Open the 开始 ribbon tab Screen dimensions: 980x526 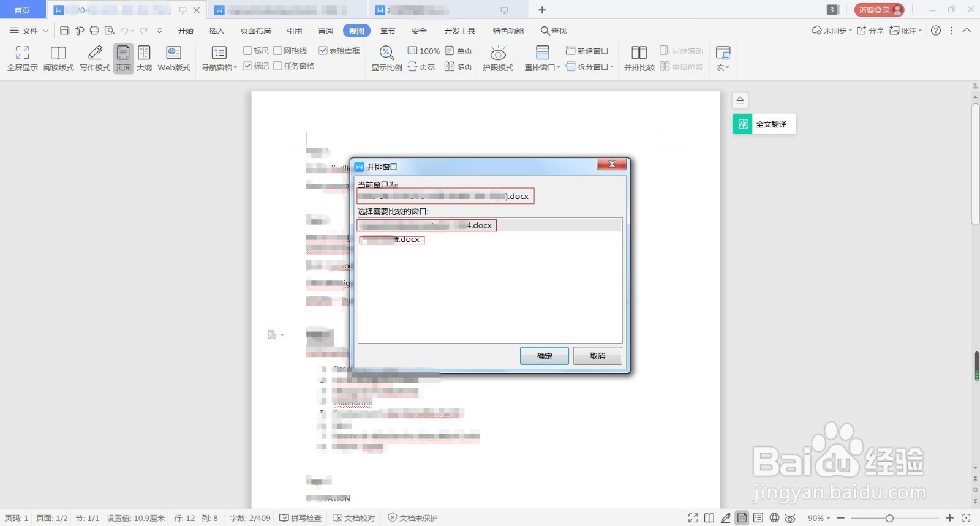point(186,31)
